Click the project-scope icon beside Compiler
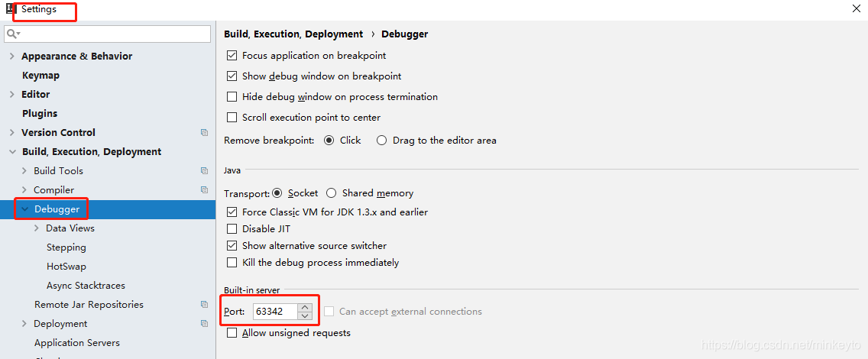Screen dimensions: 868x359 [204, 190]
